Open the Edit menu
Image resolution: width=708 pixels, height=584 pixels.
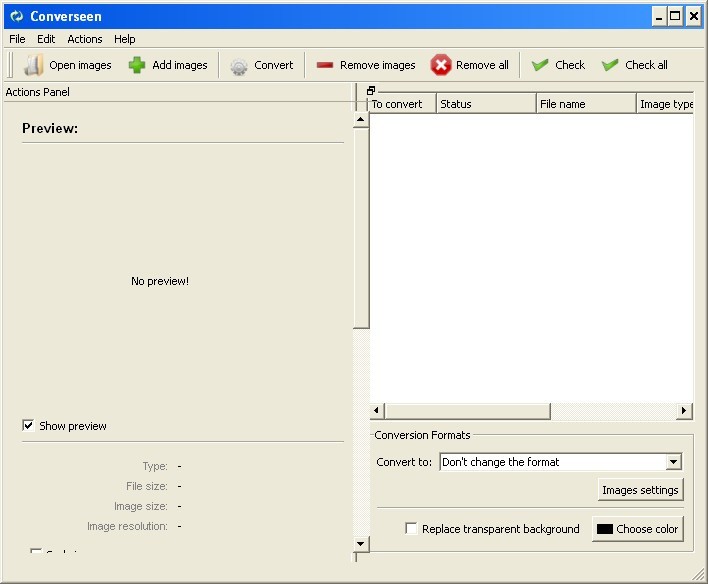(x=46, y=39)
